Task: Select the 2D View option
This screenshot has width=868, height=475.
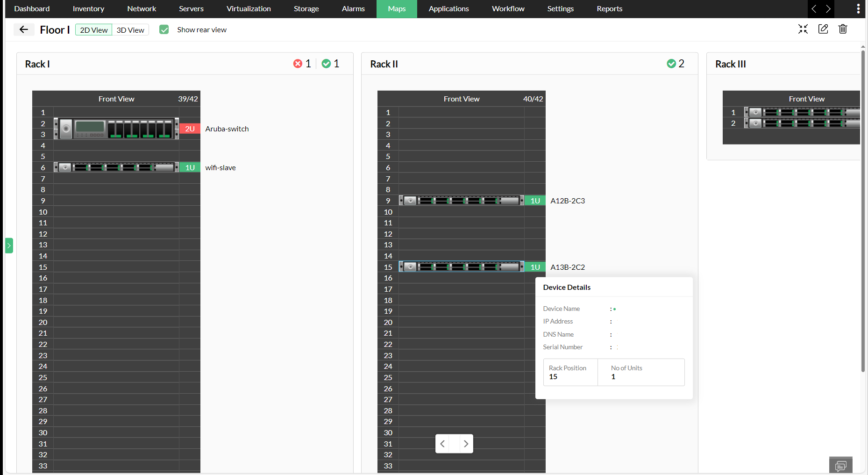Action: pyautogui.click(x=93, y=29)
